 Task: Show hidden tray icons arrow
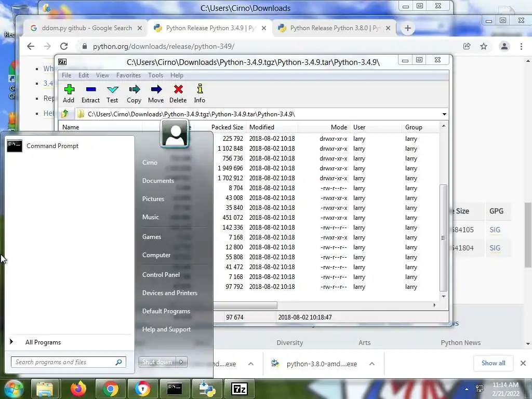point(467,389)
